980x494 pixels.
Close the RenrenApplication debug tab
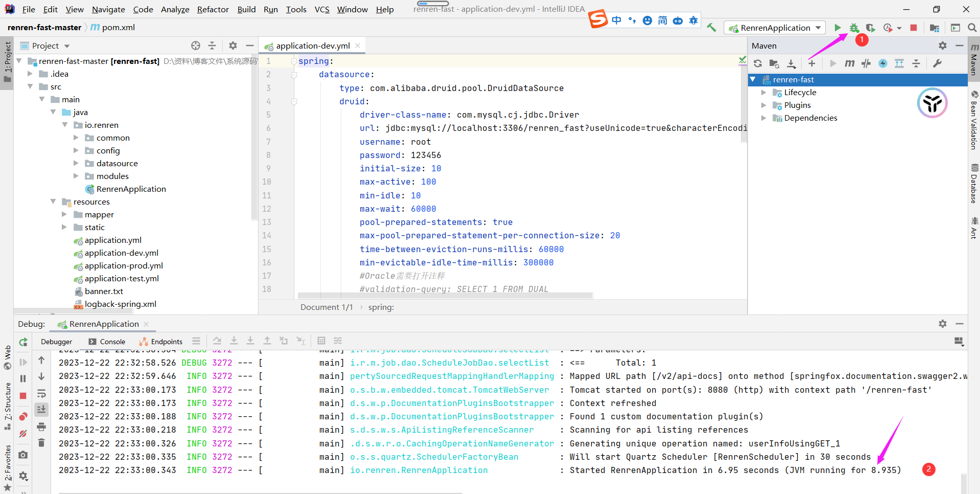(x=146, y=324)
